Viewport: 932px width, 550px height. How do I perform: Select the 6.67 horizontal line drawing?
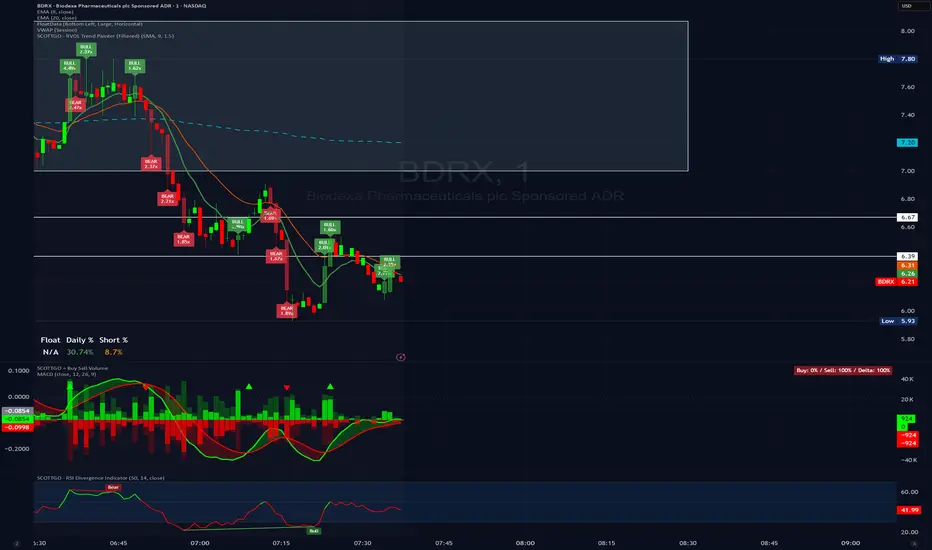click(x=464, y=217)
